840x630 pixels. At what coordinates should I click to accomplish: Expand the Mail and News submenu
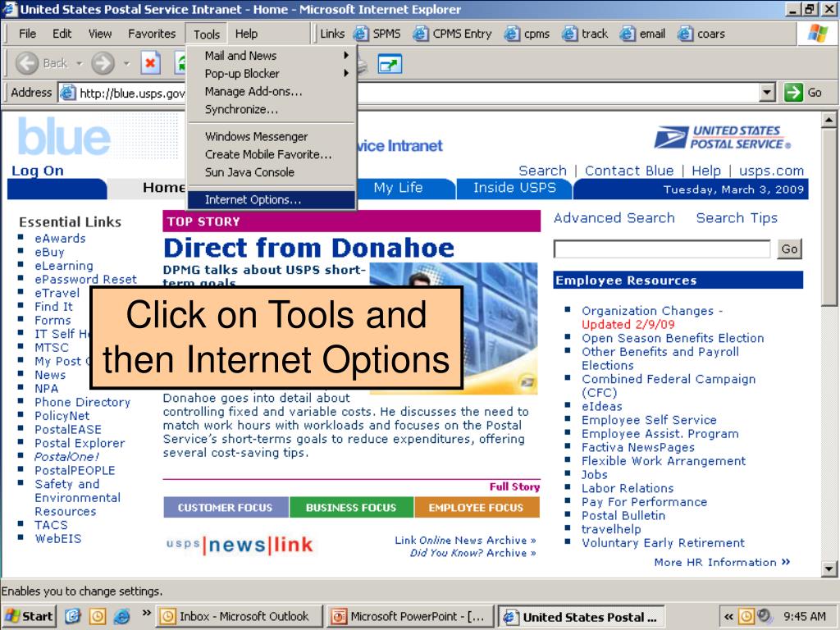point(271,55)
